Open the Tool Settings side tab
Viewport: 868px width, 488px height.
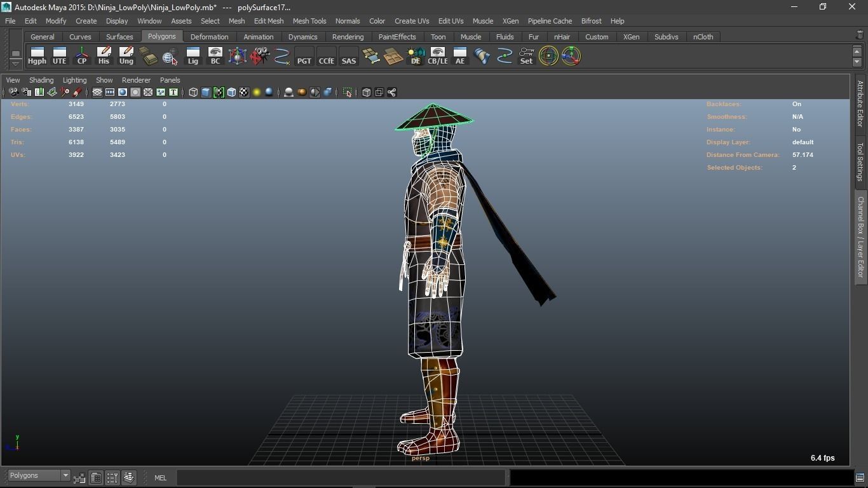pyautogui.click(x=860, y=161)
